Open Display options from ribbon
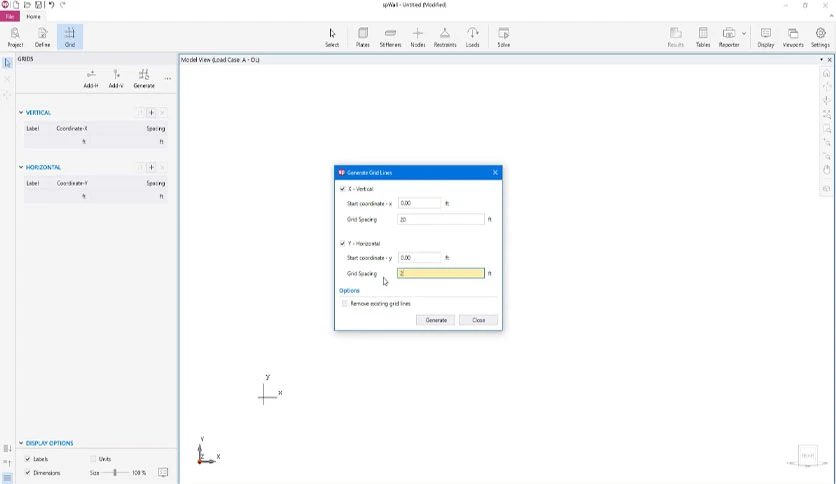 (766, 37)
